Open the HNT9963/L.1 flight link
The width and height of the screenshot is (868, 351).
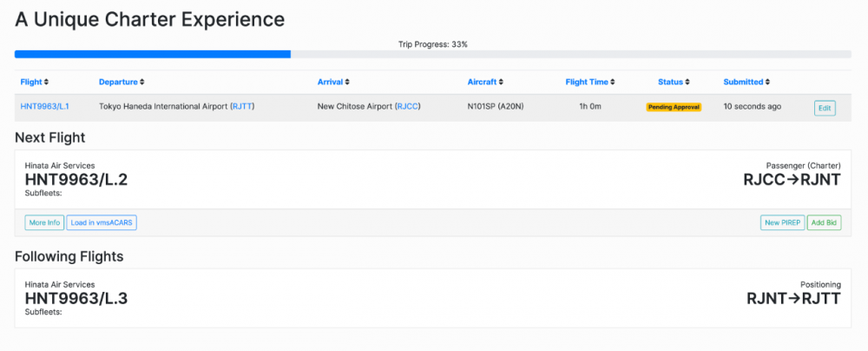pos(45,107)
